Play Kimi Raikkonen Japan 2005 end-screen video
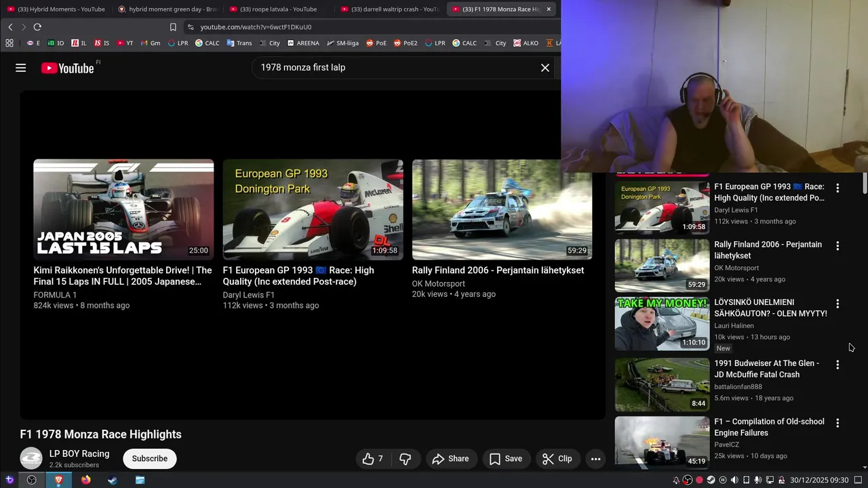This screenshot has width=868, height=488. click(x=123, y=209)
